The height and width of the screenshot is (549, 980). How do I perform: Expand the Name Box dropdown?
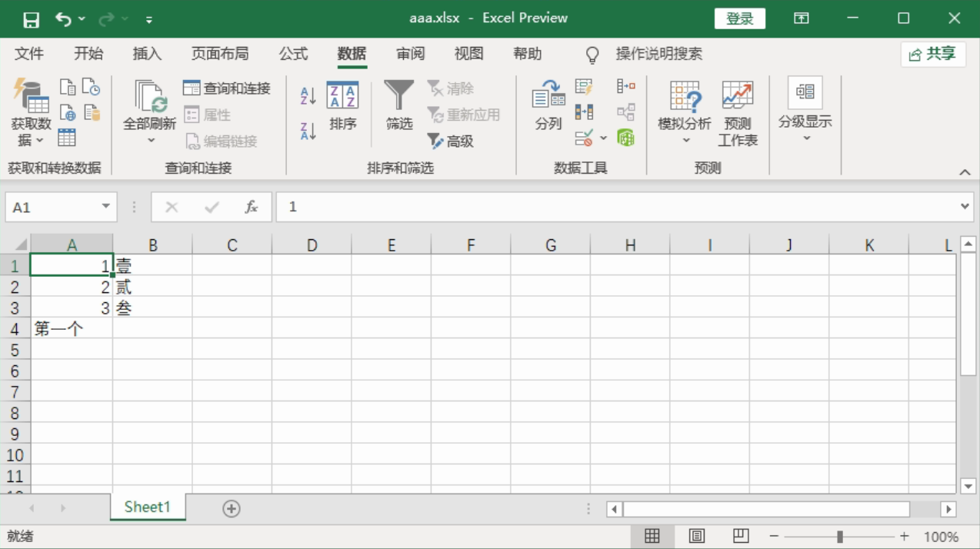click(105, 207)
